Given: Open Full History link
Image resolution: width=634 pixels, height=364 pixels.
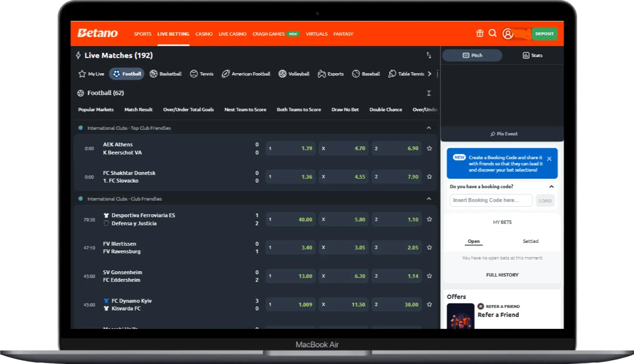Looking at the screenshot, I should [x=502, y=275].
